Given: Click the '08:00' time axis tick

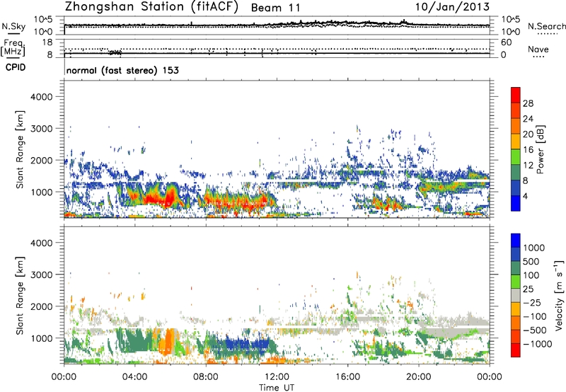Looking at the screenshot, I should 206,377.
